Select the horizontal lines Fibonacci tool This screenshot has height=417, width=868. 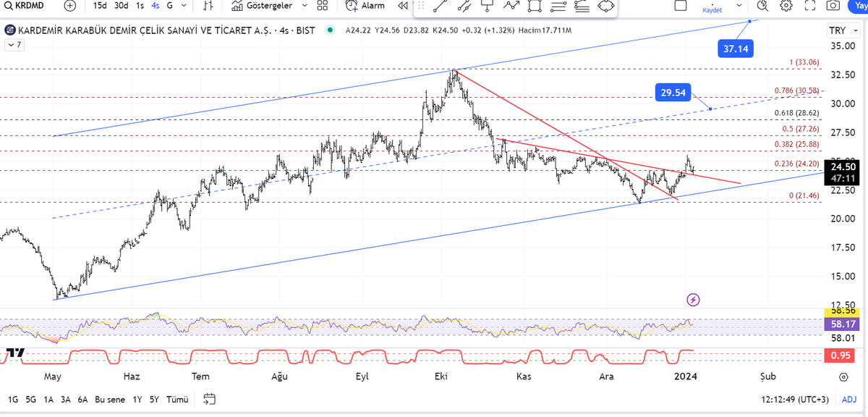coord(558,6)
